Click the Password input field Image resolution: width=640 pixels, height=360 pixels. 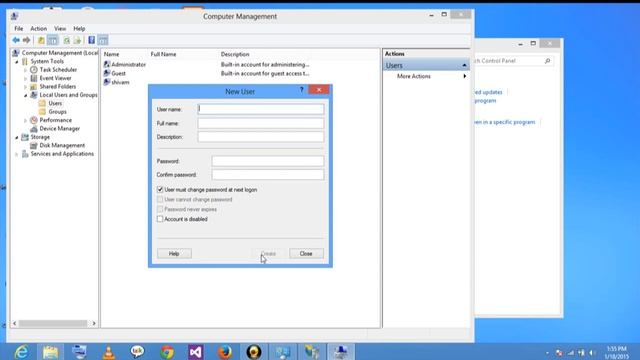point(268,161)
